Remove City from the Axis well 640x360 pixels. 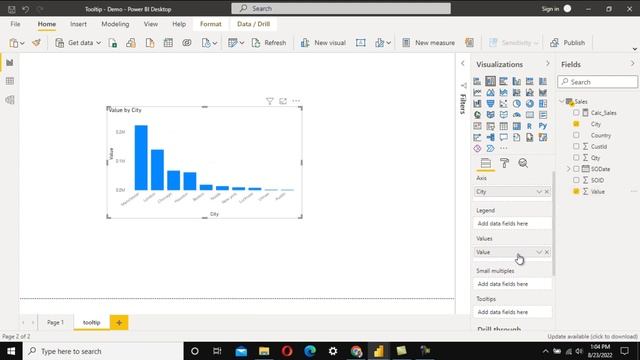tap(547, 192)
